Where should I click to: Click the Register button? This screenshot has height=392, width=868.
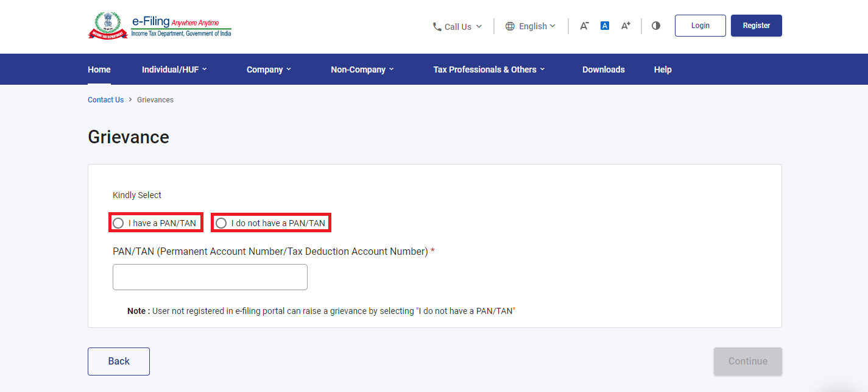pyautogui.click(x=756, y=26)
